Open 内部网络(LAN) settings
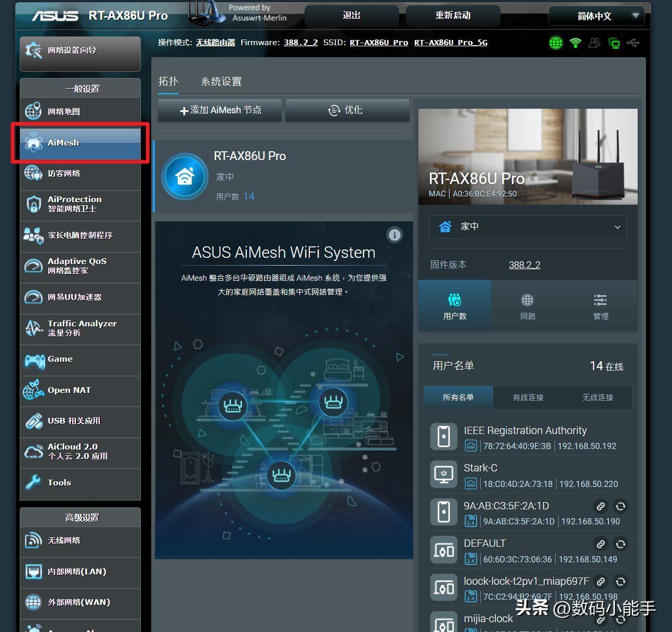The height and width of the screenshot is (632, 672). point(80,572)
